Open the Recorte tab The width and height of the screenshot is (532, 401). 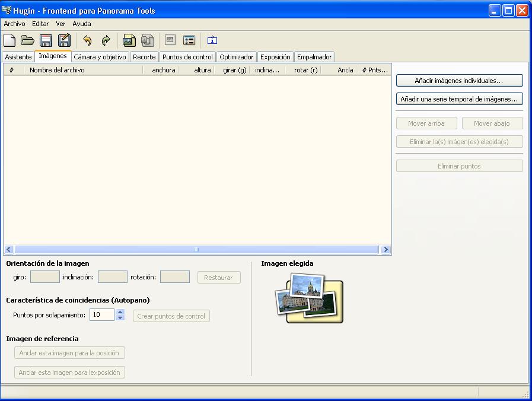pos(144,57)
